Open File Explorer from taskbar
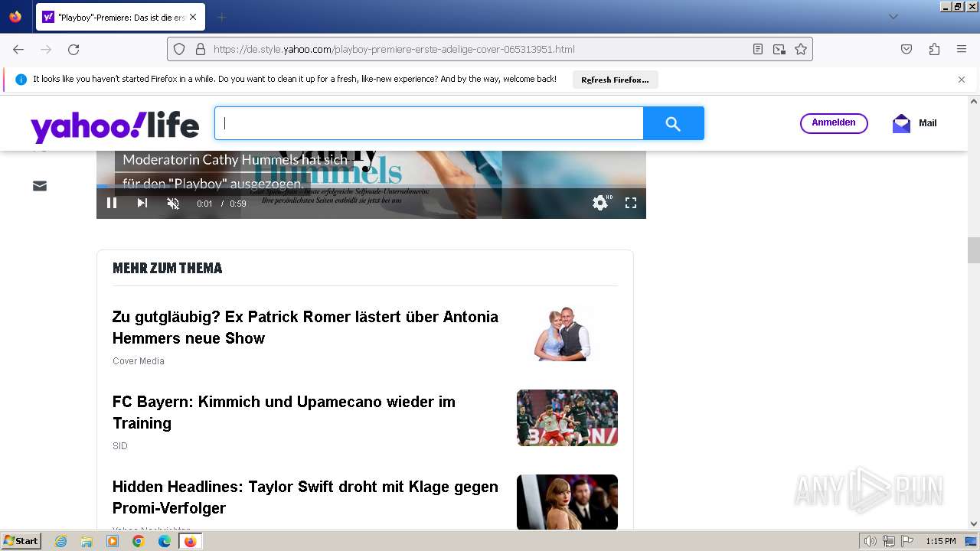The image size is (980, 551). coord(87,541)
